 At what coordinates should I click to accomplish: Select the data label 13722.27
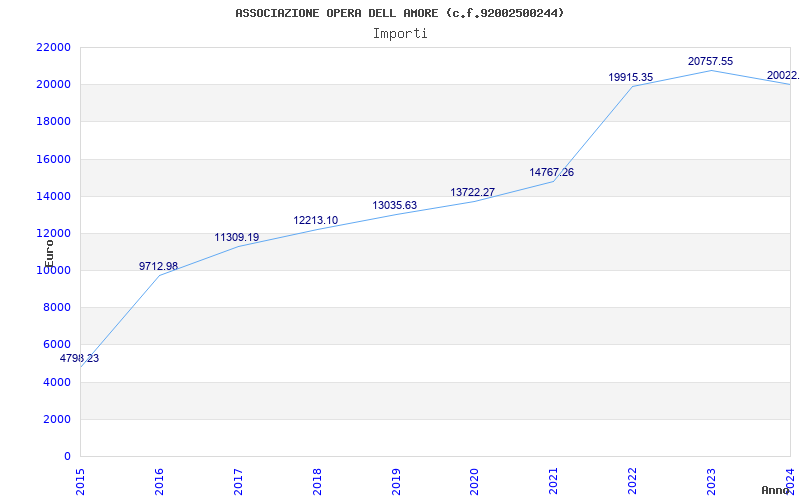tap(472, 192)
